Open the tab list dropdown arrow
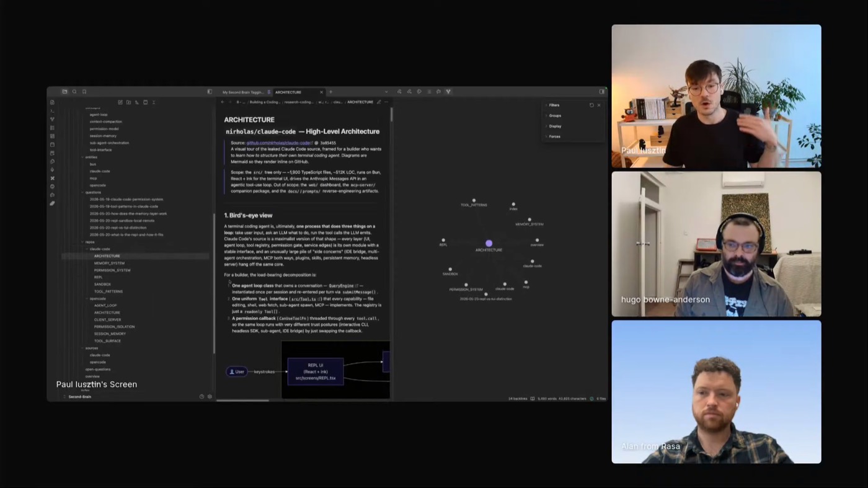Viewport: 868px width, 488px height. tap(386, 92)
